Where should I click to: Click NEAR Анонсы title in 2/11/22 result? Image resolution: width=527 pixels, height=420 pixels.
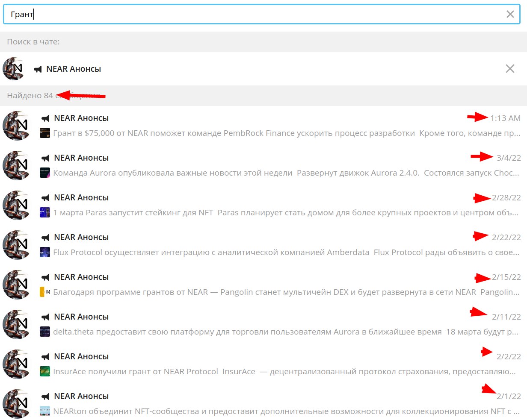pos(81,317)
